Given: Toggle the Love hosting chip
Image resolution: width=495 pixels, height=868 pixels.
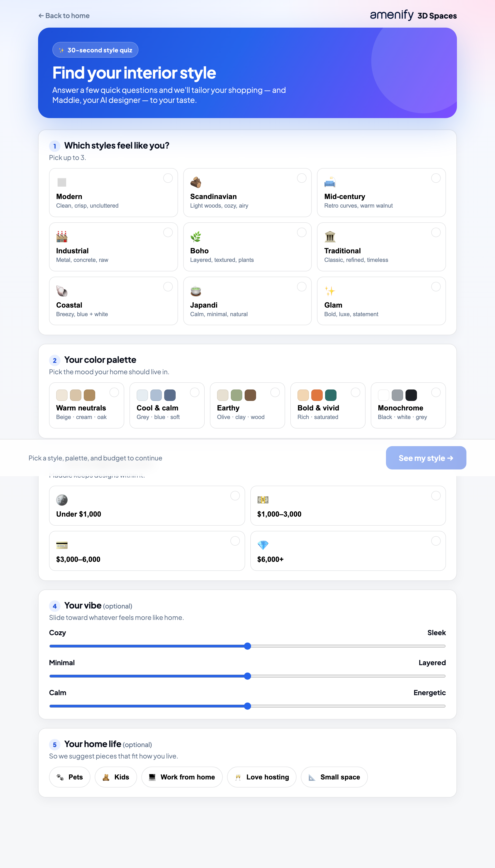Looking at the screenshot, I should (x=262, y=777).
